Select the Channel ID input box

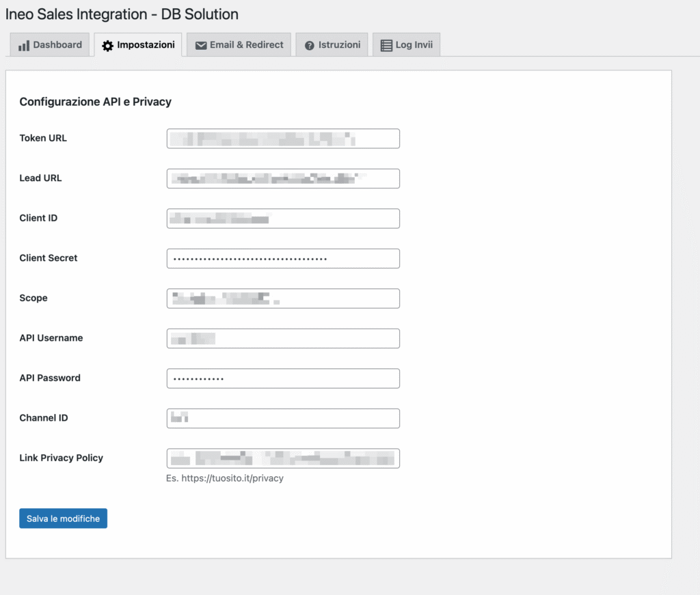coord(283,418)
